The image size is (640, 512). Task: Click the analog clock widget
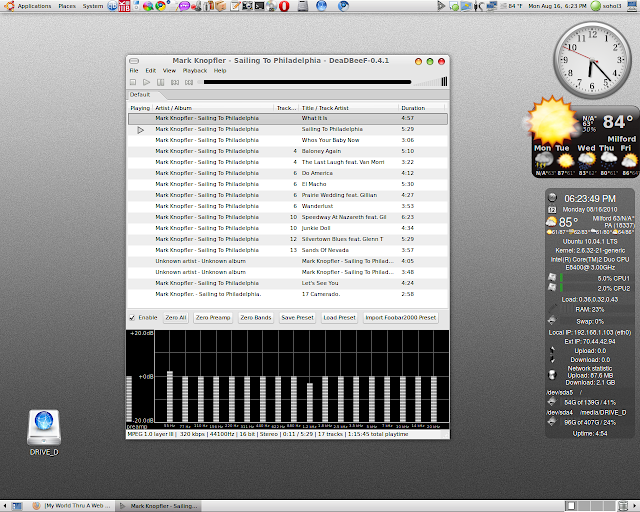pos(592,60)
